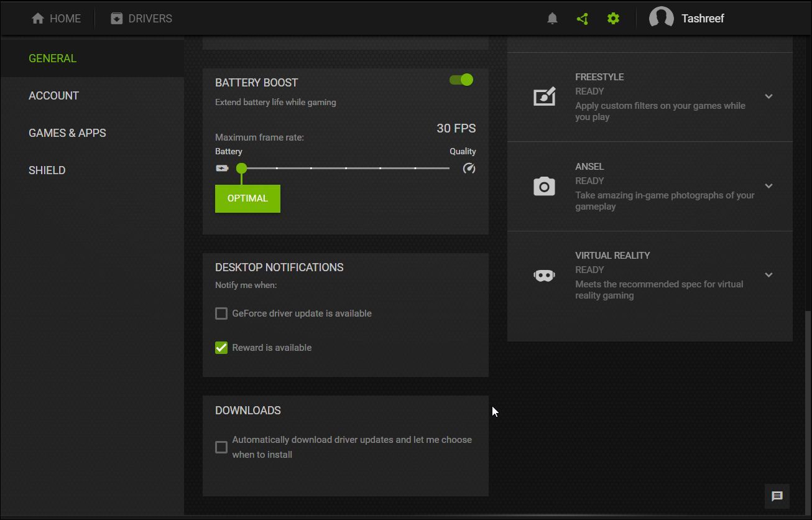Switch to the DRIVERS tab
Image resolution: width=812 pixels, height=520 pixels.
141,18
